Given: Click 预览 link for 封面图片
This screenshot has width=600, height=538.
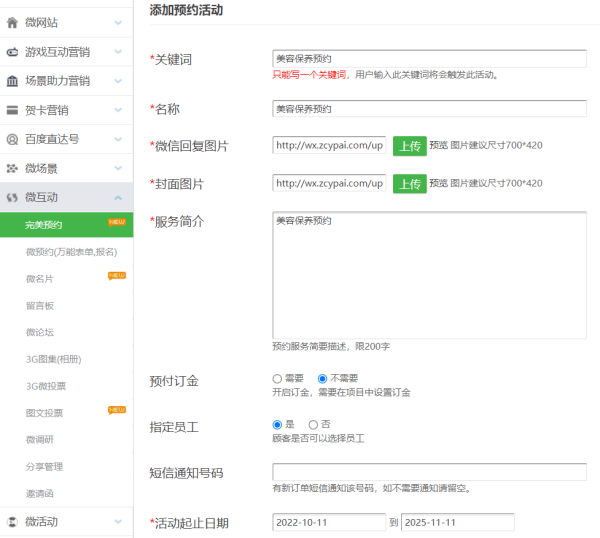Looking at the screenshot, I should [x=439, y=183].
